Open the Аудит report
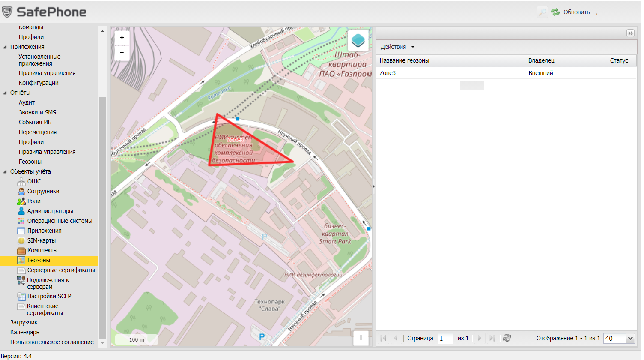Screen dimensions: 644x360 tap(27, 102)
